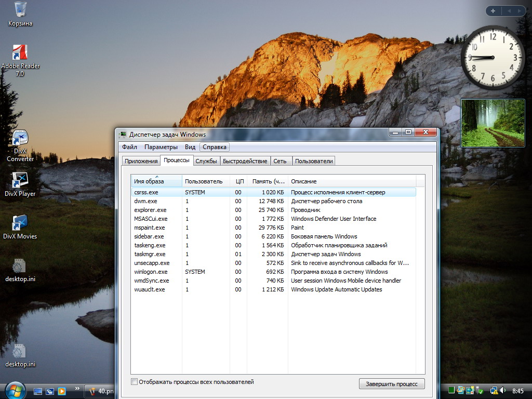This screenshot has width=532, height=399.
Task: Switch to the Быстродействие tab
Action: pyautogui.click(x=245, y=161)
